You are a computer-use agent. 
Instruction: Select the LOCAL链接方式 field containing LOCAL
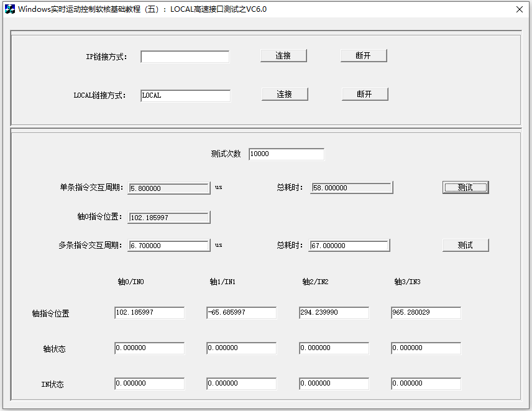tap(184, 95)
